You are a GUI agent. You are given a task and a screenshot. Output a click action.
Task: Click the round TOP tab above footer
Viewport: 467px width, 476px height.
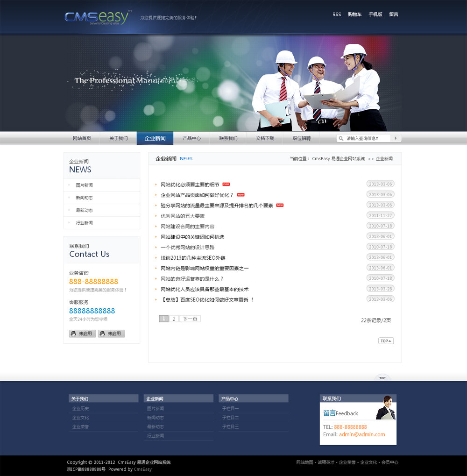(x=382, y=377)
